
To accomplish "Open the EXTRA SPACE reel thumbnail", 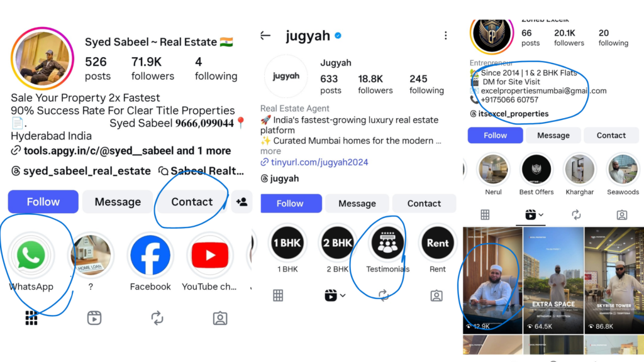I will click(x=553, y=280).
